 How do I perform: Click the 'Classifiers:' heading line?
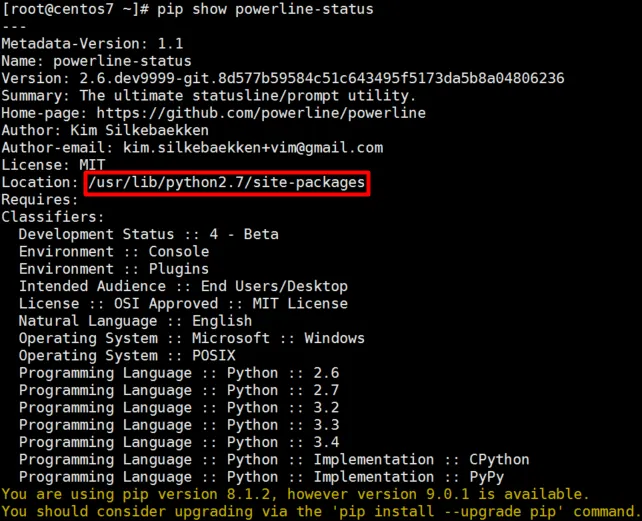pos(53,217)
